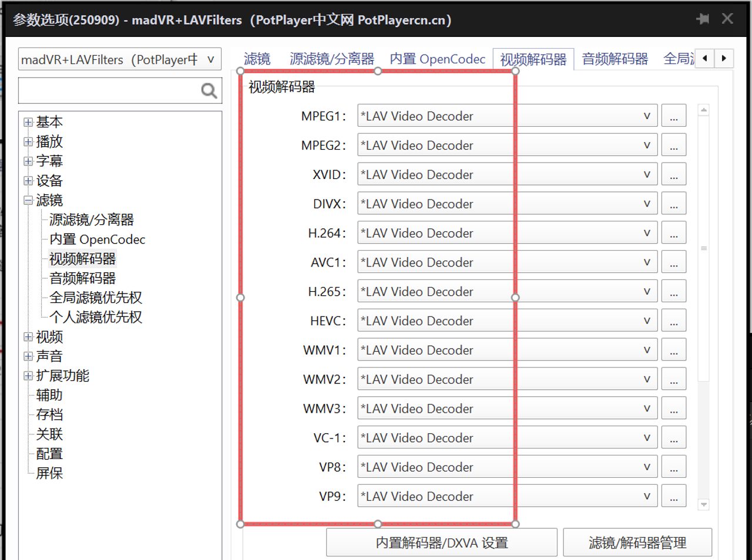Open the MPEG1 decoder dropdown
Viewport: 752px width, 560px height.
click(508, 116)
